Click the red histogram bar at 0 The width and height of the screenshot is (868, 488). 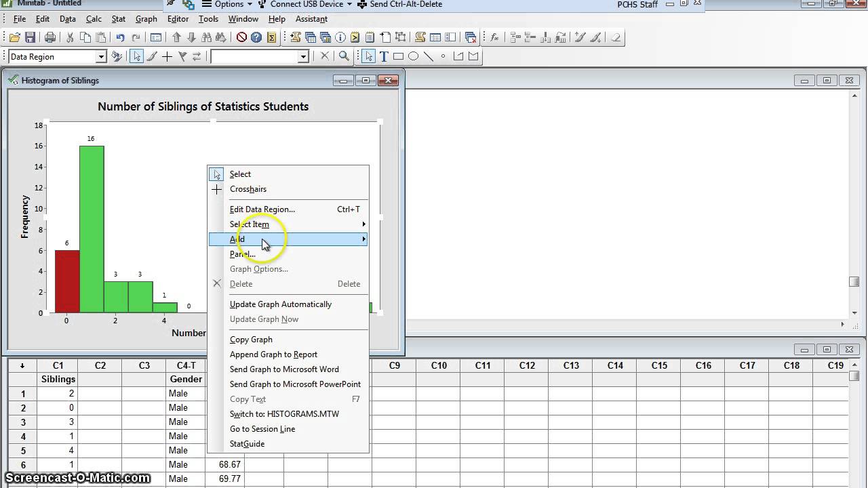[x=67, y=281]
